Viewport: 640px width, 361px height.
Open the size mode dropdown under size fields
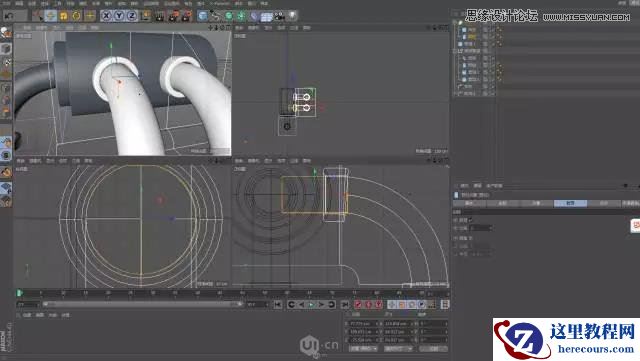tap(398, 349)
